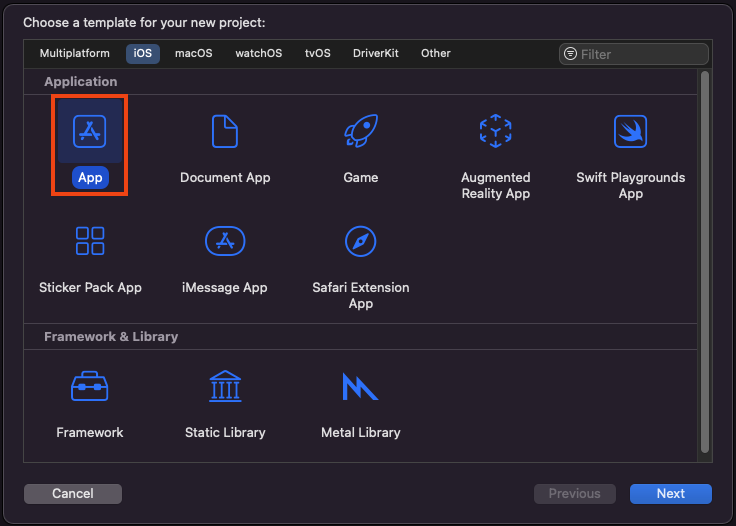The image size is (736, 526).
Task: Choose the Framework toolbox icon
Action: (x=90, y=387)
